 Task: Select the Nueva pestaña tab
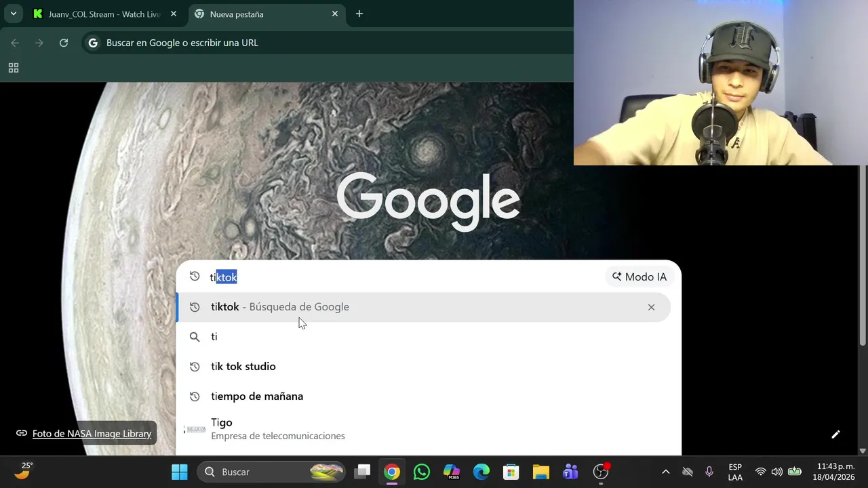click(266, 14)
